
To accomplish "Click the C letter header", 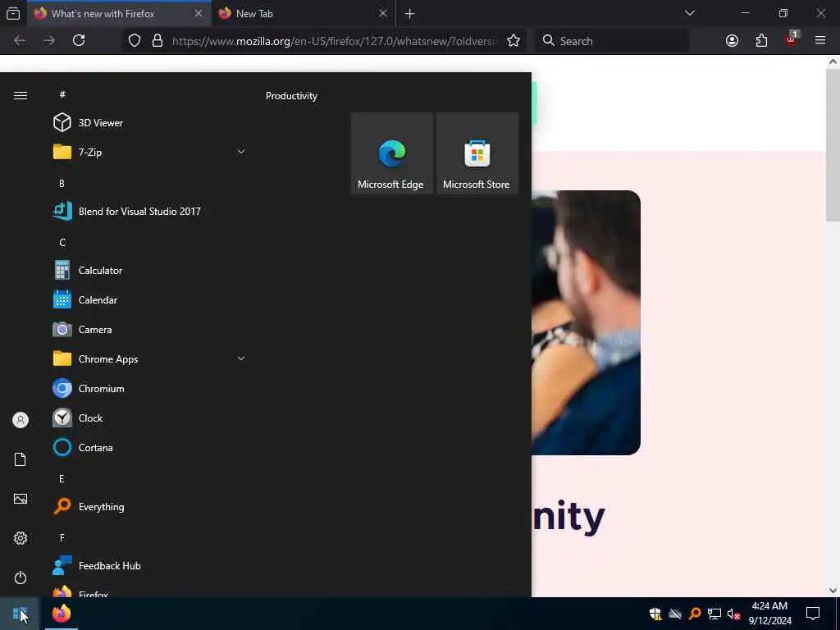I will click(x=62, y=242).
